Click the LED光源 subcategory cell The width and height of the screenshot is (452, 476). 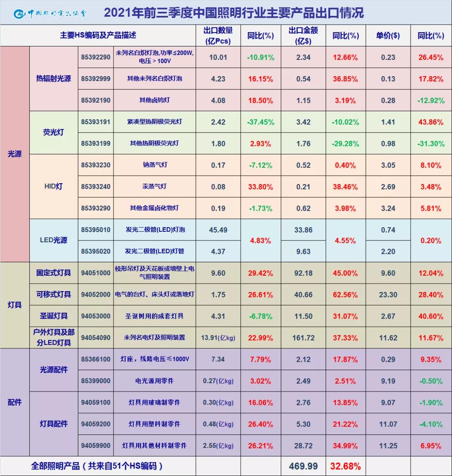[x=54, y=241]
